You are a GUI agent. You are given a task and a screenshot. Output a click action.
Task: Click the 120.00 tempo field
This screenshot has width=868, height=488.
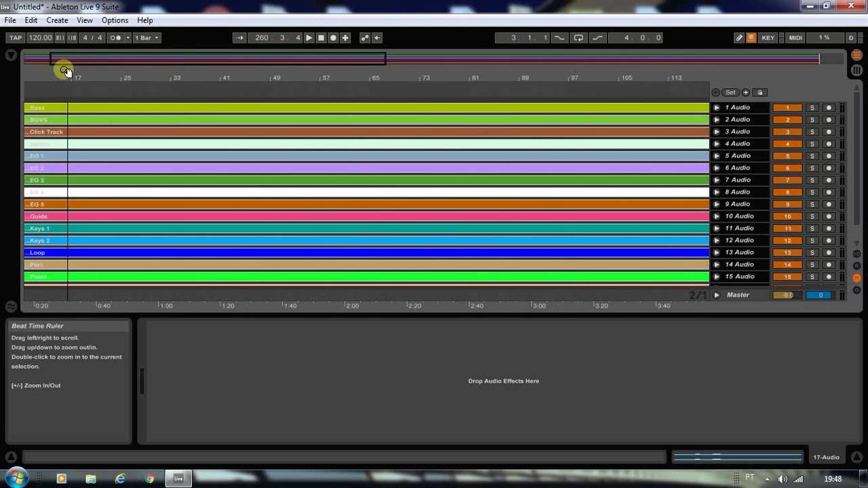click(x=40, y=38)
